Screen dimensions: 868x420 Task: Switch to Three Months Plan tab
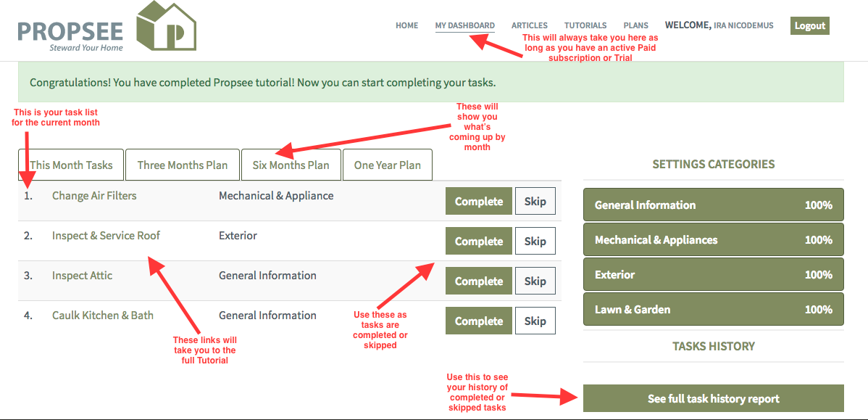click(183, 165)
